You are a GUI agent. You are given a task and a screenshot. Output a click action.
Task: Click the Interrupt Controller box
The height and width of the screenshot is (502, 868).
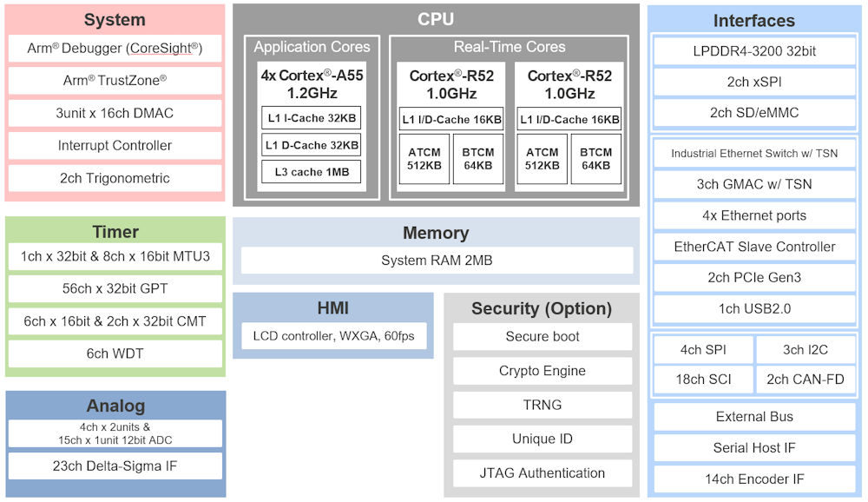pos(115,146)
